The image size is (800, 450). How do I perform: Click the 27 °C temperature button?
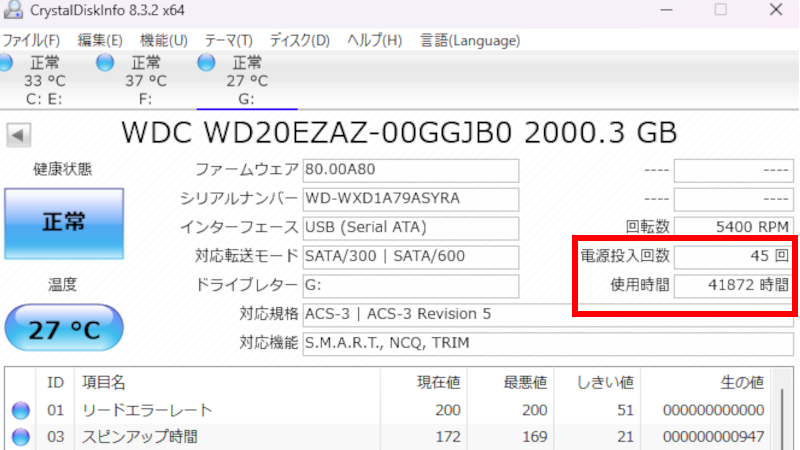pos(64,328)
